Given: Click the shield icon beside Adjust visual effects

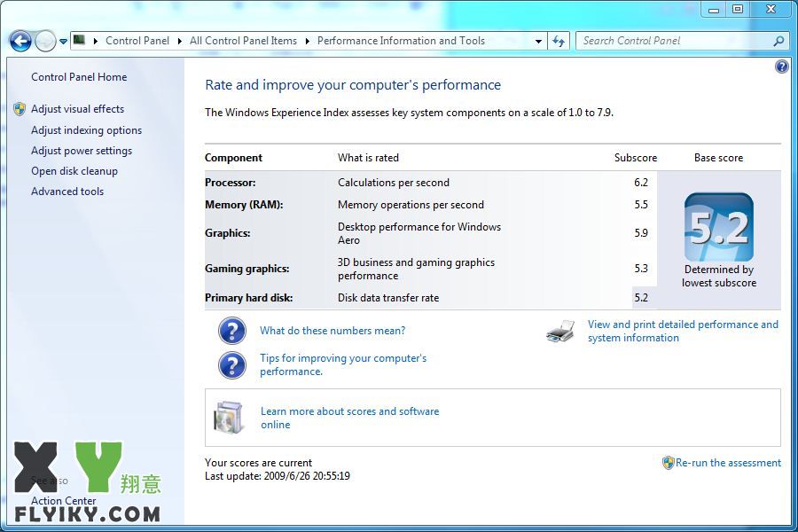Looking at the screenshot, I should (20, 109).
